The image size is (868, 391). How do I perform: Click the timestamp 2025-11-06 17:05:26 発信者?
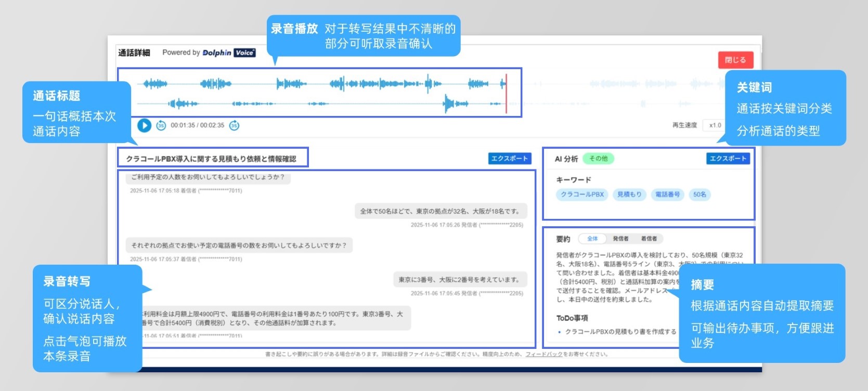point(467,225)
